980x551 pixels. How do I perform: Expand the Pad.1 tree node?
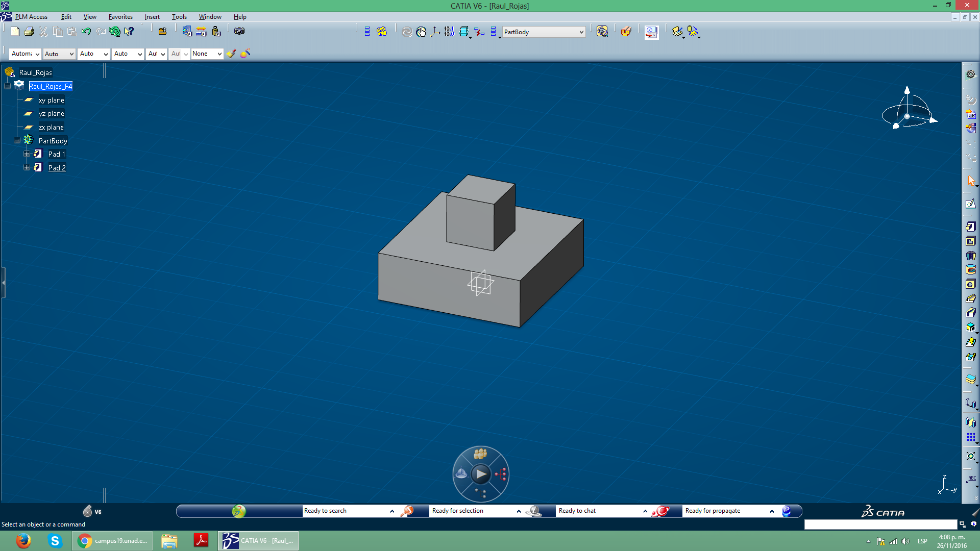(x=27, y=154)
